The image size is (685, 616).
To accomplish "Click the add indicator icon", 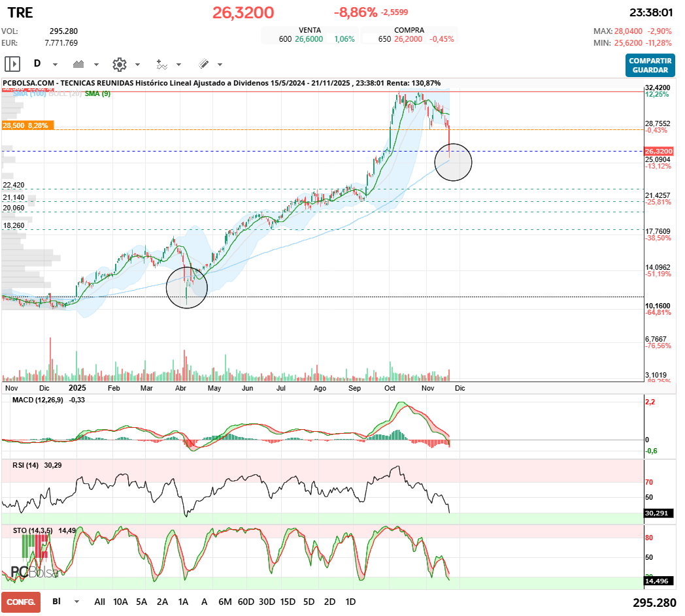I will [161, 64].
